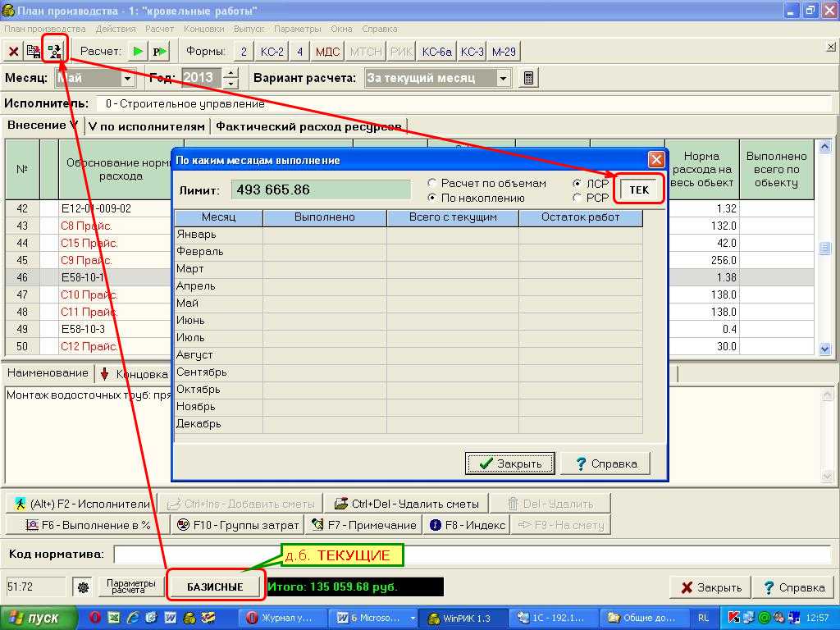Click the Opera icon in quick launch
This screenshot has height=630, width=840.
pos(96,619)
